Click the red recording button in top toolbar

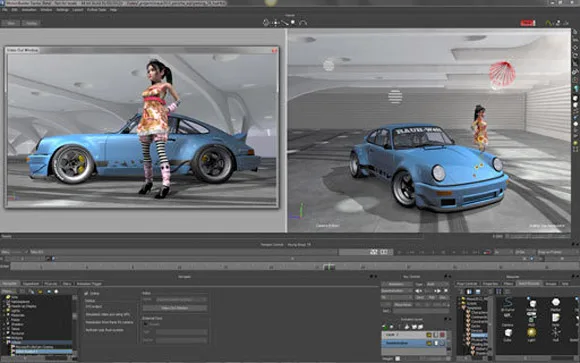pos(527,23)
